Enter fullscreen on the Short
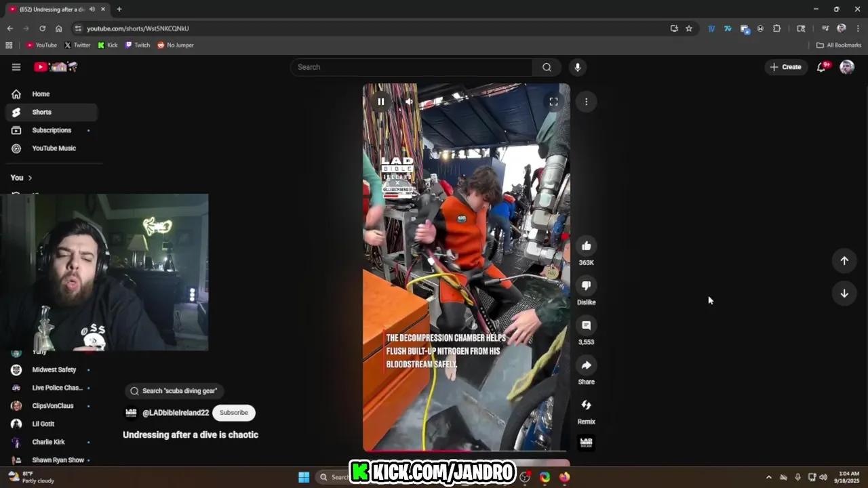Viewport: 868px width, 488px height. point(553,102)
